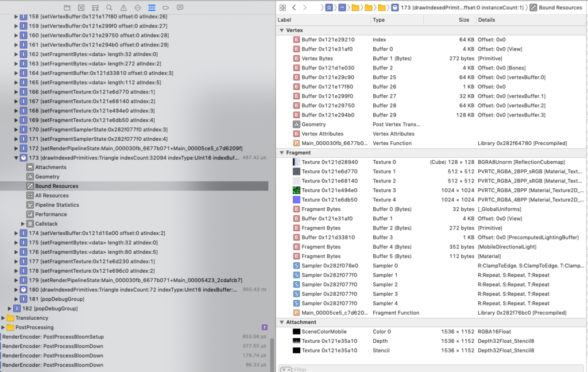Viewport: 588px width, 372px height.
Task: Select the Vertex Bytes Buffer 1 row
Action: click(x=432, y=59)
